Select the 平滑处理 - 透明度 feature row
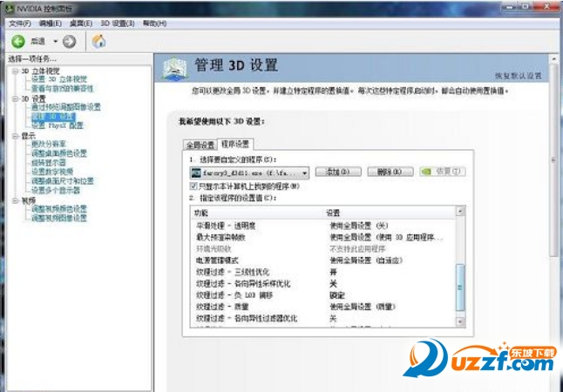 [x=323, y=226]
